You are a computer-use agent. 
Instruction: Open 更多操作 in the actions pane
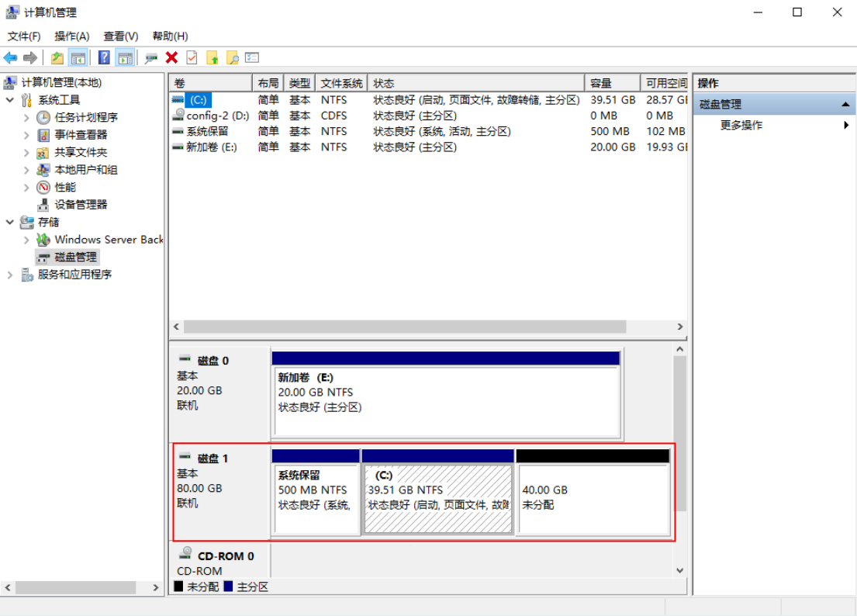(x=741, y=125)
